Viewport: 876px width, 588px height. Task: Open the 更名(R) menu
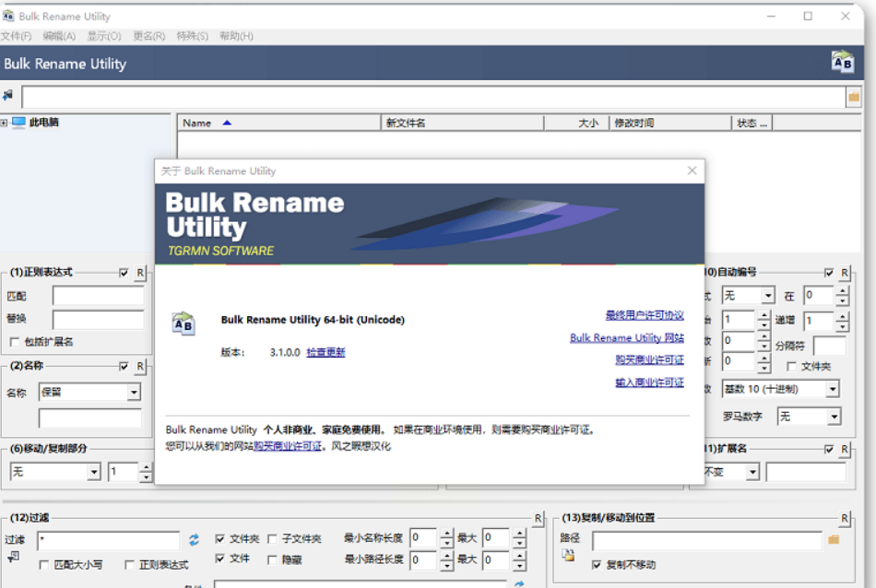tap(149, 36)
